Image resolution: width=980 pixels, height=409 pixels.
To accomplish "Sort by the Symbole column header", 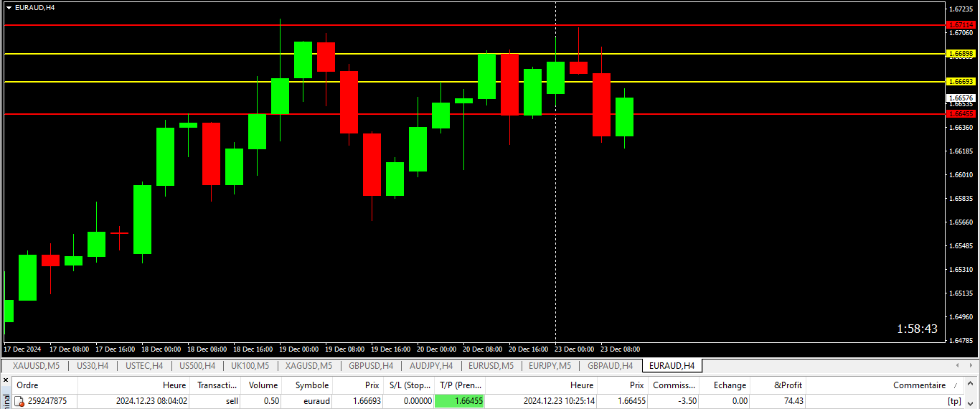I will [311, 385].
